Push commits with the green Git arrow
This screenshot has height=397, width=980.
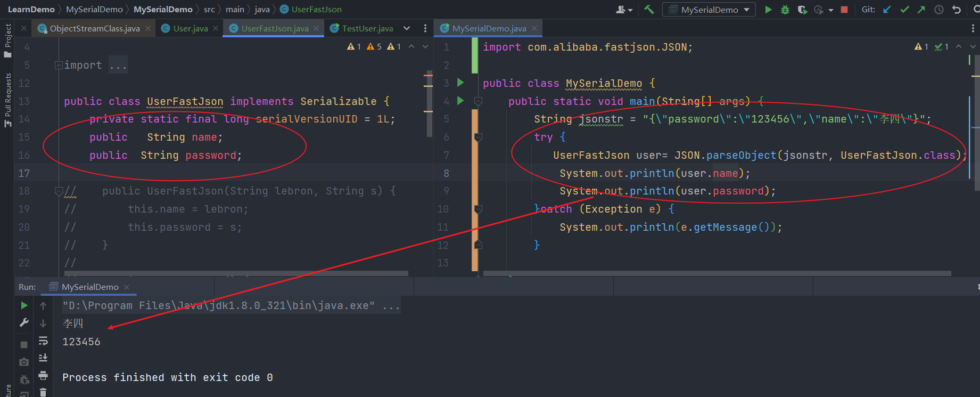click(921, 10)
